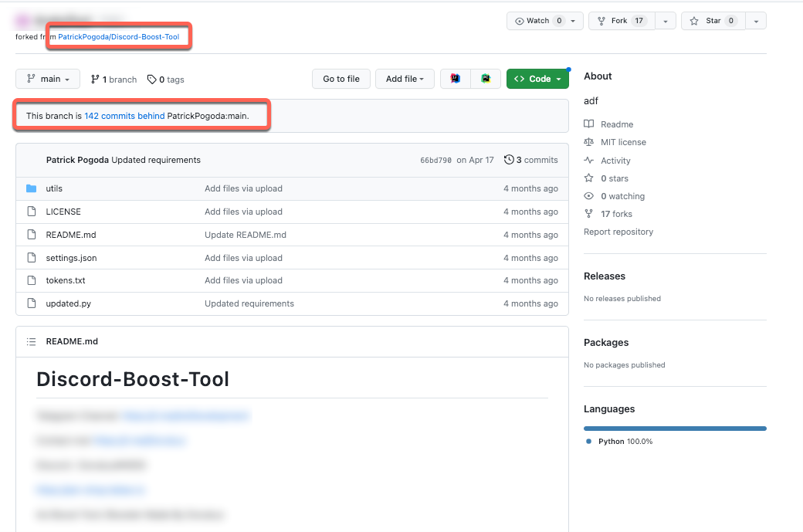
Task: Click the fork icon beside 17 forks
Action: click(589, 214)
